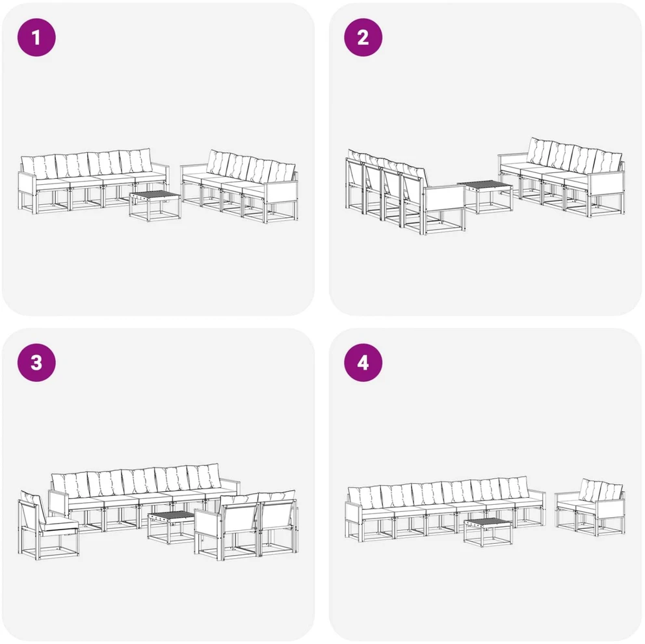Click the purple number 3 badge

coord(36,362)
